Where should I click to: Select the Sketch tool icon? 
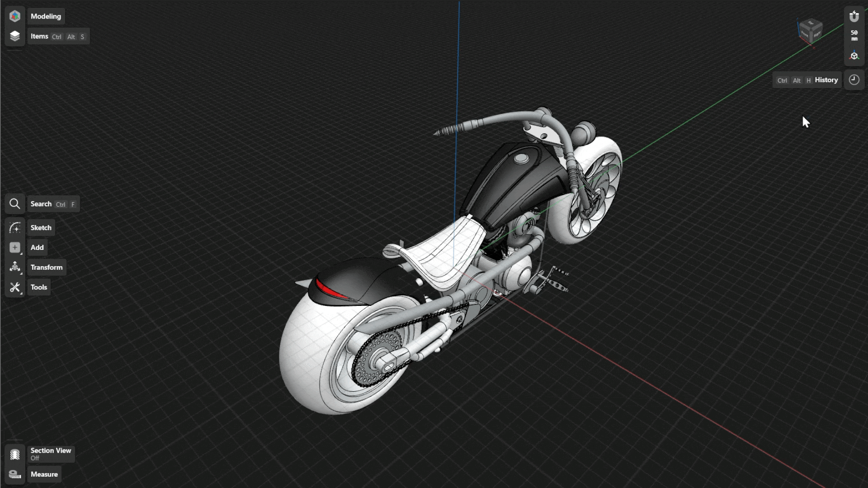click(x=15, y=228)
